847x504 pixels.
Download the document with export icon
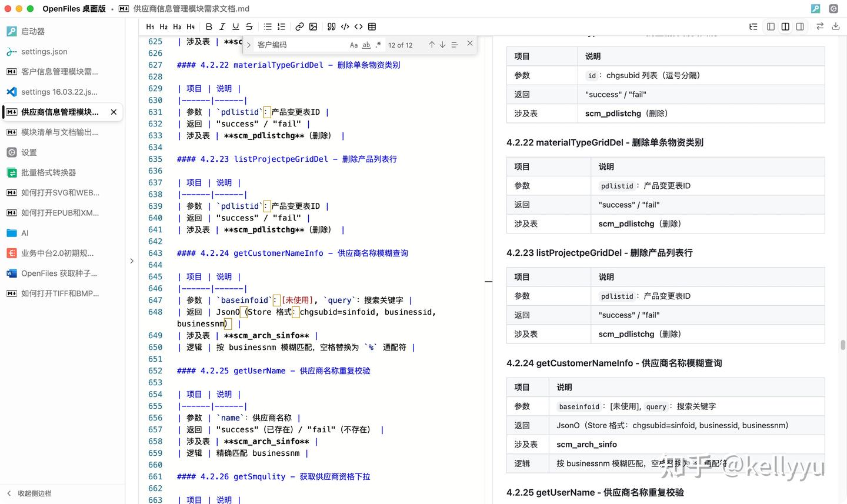pos(835,26)
